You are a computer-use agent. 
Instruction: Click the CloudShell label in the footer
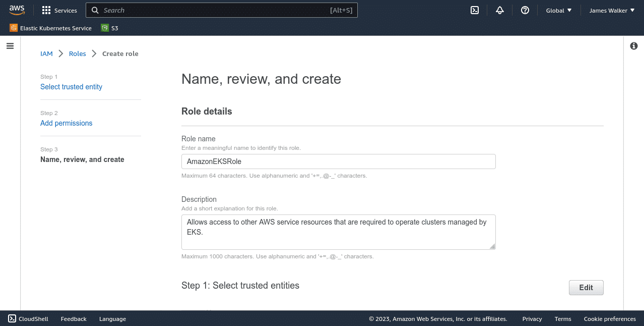click(33, 319)
